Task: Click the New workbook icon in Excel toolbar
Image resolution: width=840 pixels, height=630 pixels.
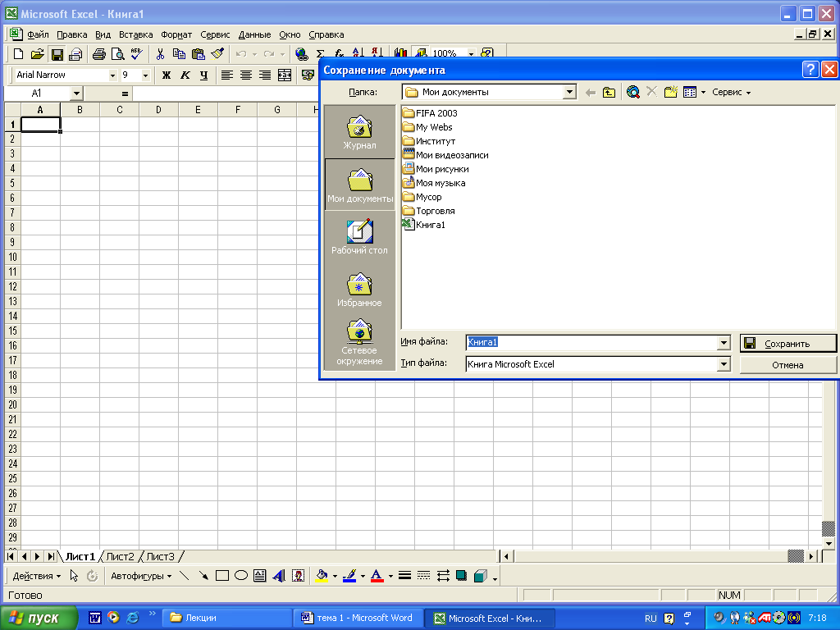Action: coord(18,53)
